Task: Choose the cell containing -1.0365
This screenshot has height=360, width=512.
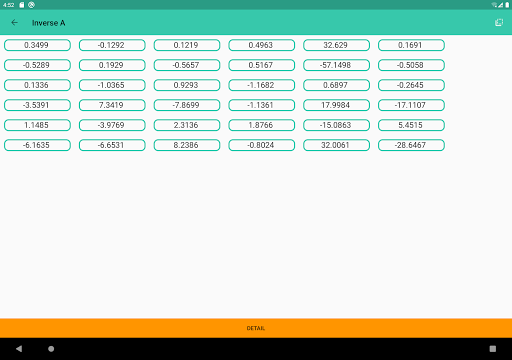Action: click(x=112, y=85)
